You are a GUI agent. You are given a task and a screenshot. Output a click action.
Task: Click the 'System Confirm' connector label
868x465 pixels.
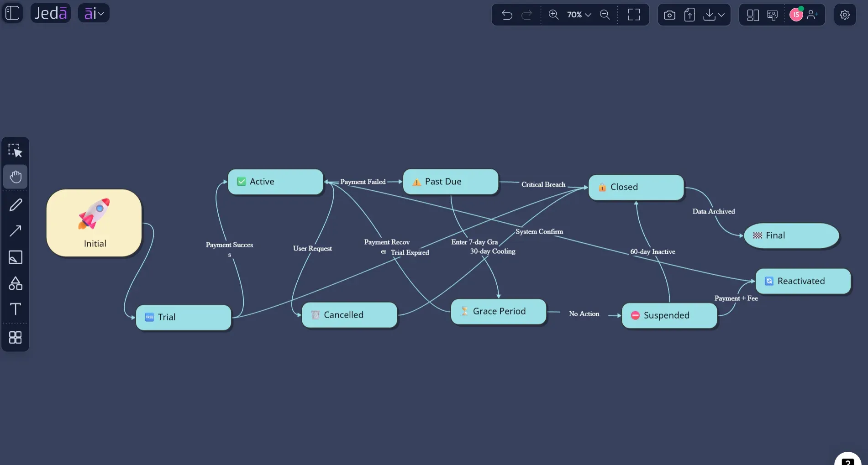click(x=539, y=231)
